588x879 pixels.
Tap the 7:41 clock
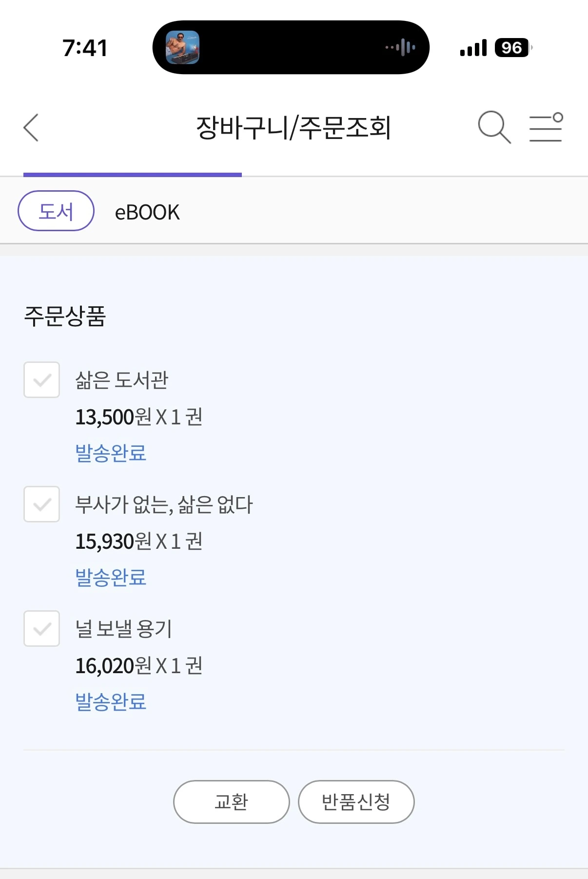coord(85,48)
